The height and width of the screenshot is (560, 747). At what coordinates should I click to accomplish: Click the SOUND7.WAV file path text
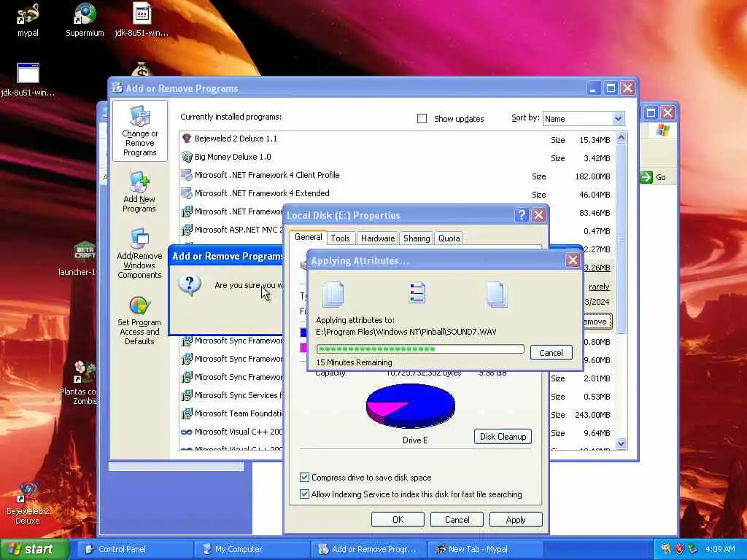point(406,332)
